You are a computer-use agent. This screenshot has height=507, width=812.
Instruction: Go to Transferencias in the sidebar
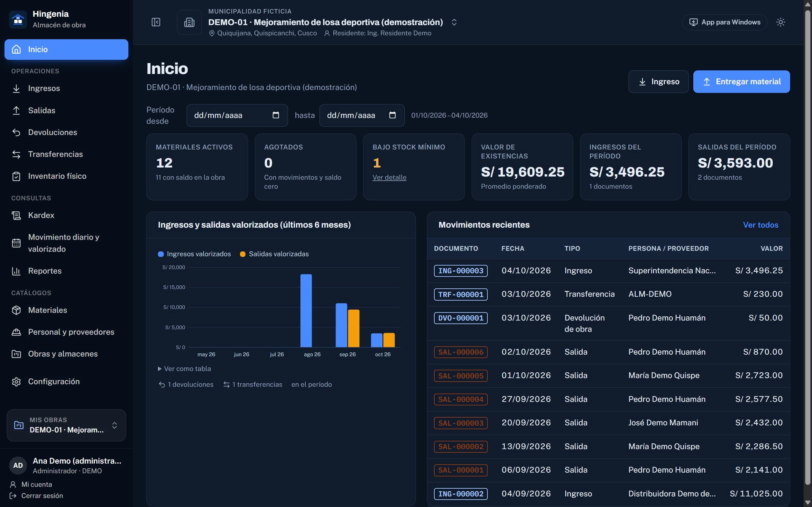67,154
